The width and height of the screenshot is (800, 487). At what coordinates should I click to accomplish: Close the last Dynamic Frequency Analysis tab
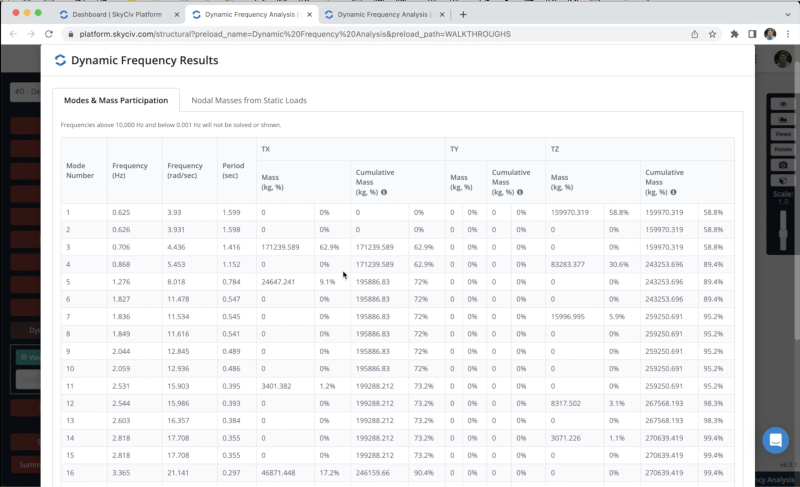(442, 15)
